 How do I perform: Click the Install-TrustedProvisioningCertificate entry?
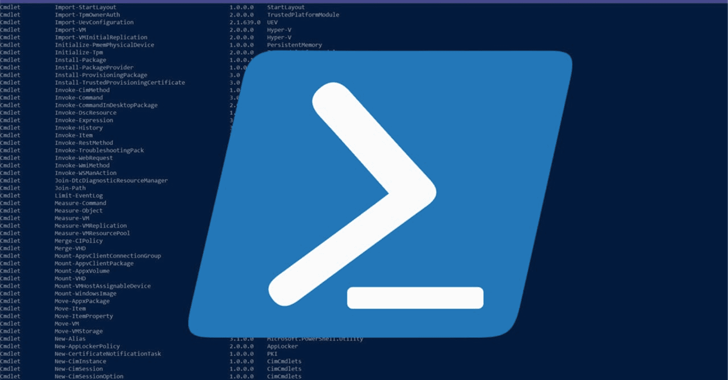point(120,83)
